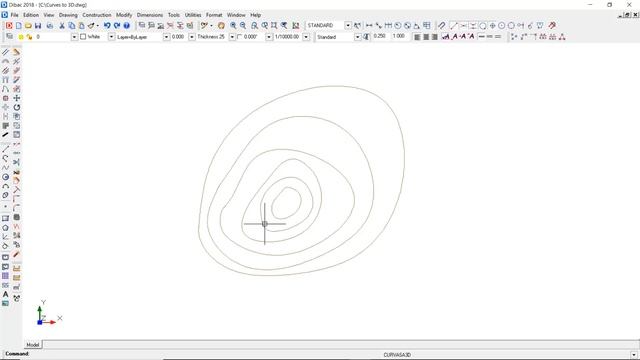Click the red leftmost icon in the top toolbar
This screenshot has height=360, width=640.
point(9,25)
